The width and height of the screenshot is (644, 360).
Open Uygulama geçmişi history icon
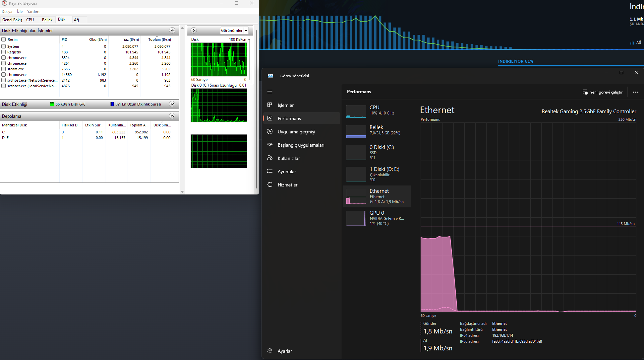(x=270, y=131)
